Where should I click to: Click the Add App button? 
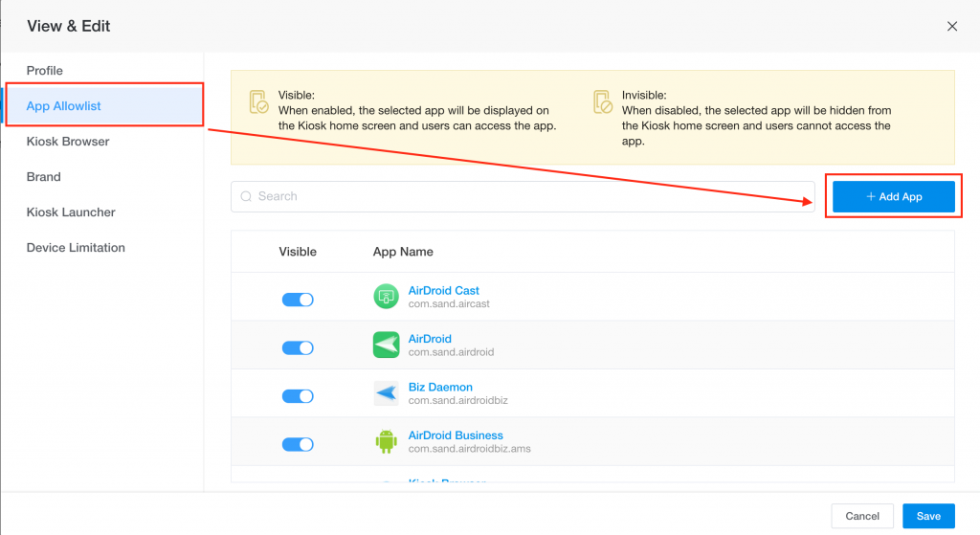click(893, 196)
